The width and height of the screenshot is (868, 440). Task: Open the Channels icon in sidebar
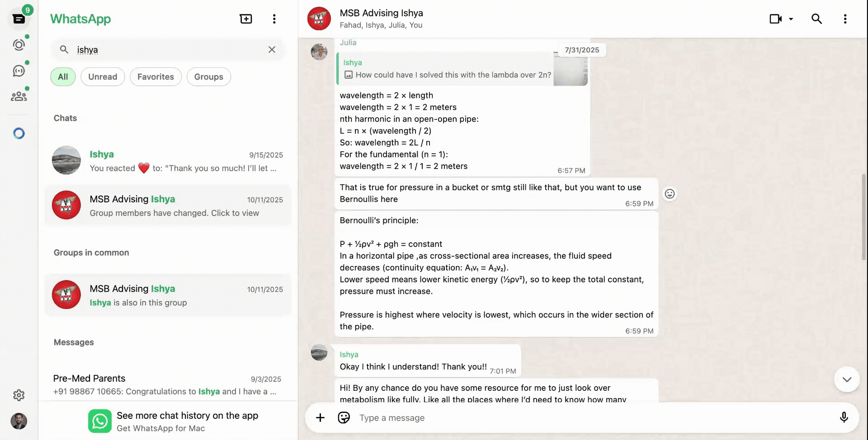(x=19, y=71)
